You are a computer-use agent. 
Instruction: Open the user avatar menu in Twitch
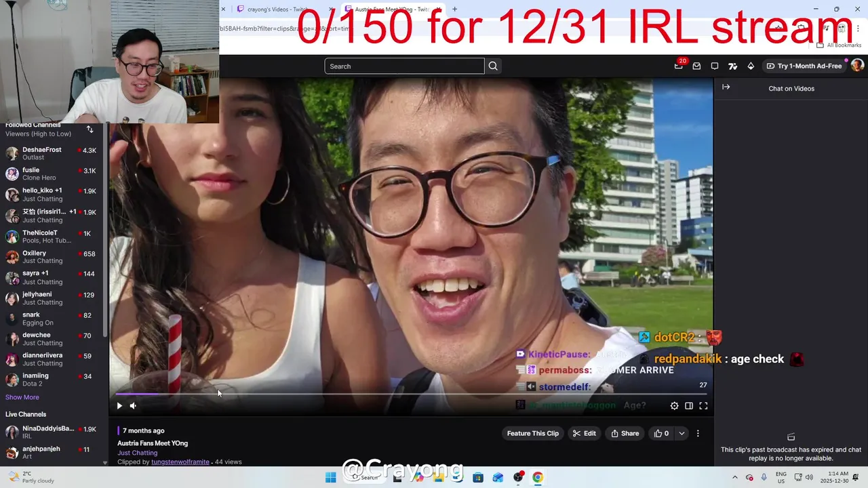(x=857, y=65)
